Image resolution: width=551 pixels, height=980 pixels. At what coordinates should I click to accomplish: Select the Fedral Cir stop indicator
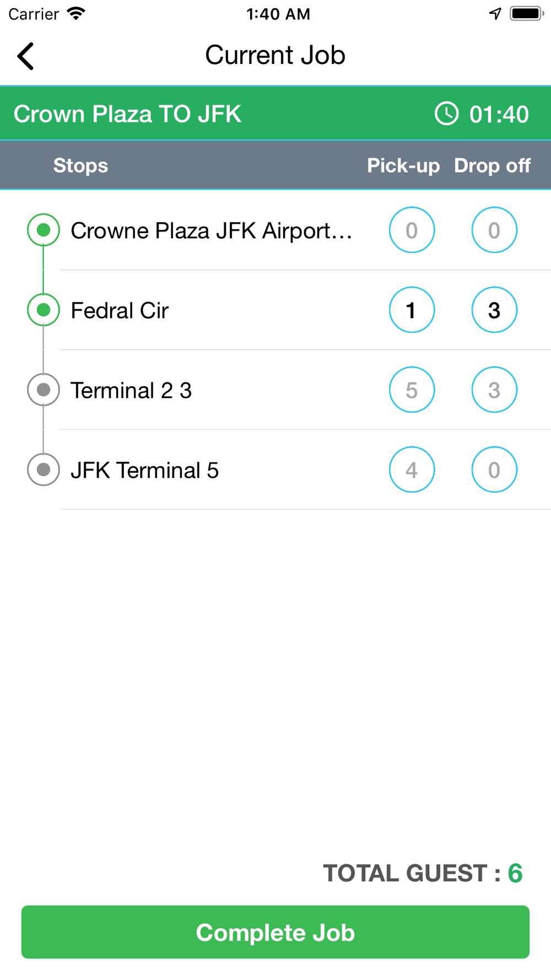[x=44, y=310]
